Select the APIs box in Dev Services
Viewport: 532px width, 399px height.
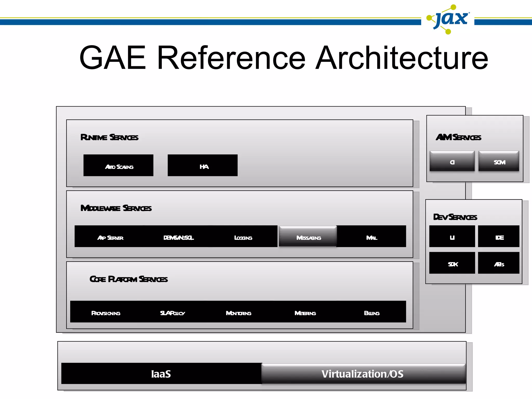pyautogui.click(x=499, y=263)
